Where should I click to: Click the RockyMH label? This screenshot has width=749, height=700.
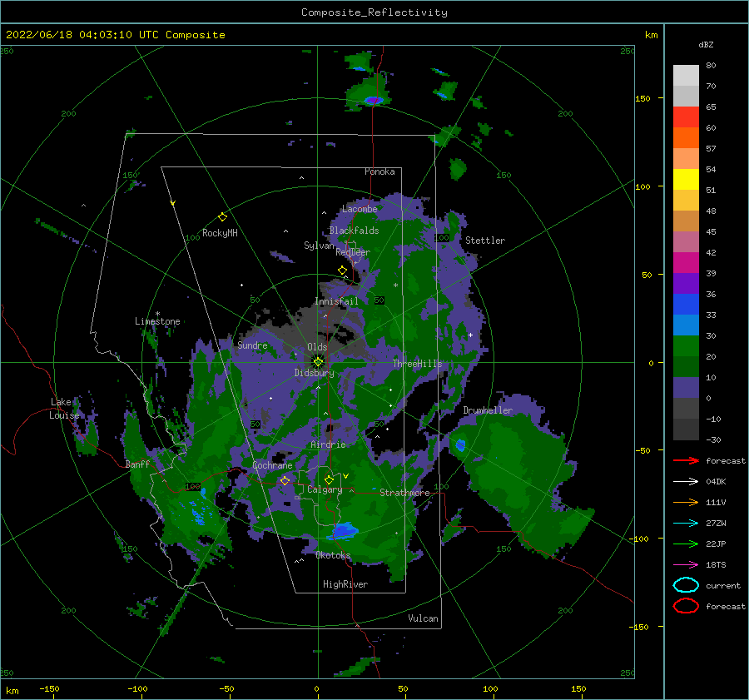point(220,233)
